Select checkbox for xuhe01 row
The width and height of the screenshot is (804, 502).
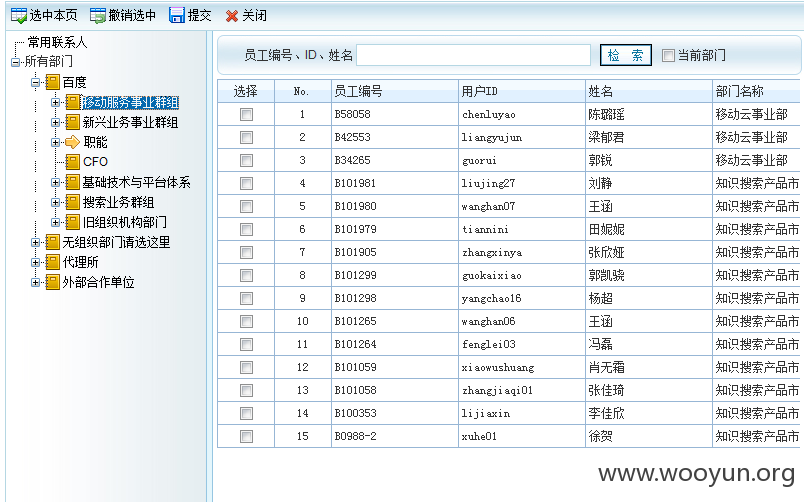coord(247,436)
